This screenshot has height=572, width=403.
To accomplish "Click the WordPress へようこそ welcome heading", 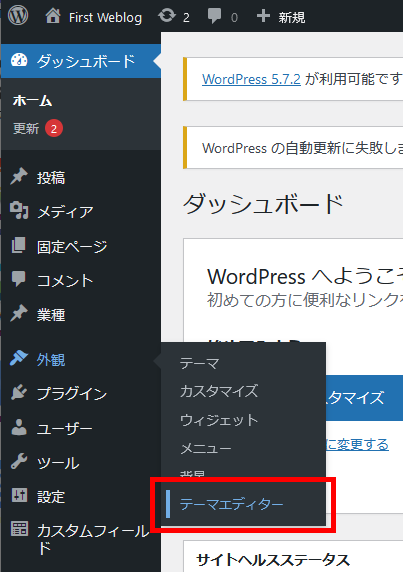I will tap(305, 277).
